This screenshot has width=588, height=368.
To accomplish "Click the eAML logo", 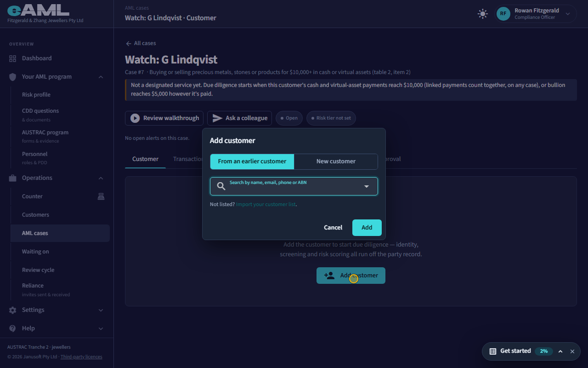I will coord(38,10).
